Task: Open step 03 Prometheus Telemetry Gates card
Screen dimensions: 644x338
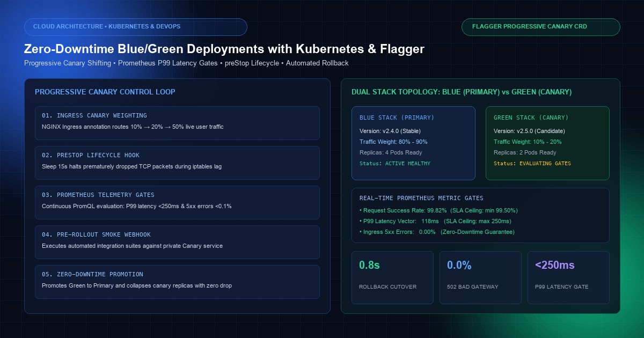Action: pyautogui.click(x=177, y=202)
